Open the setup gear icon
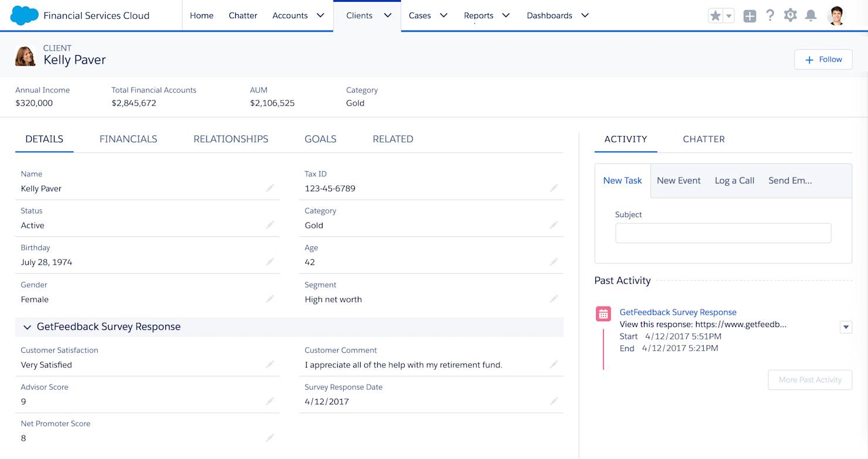 (x=791, y=15)
